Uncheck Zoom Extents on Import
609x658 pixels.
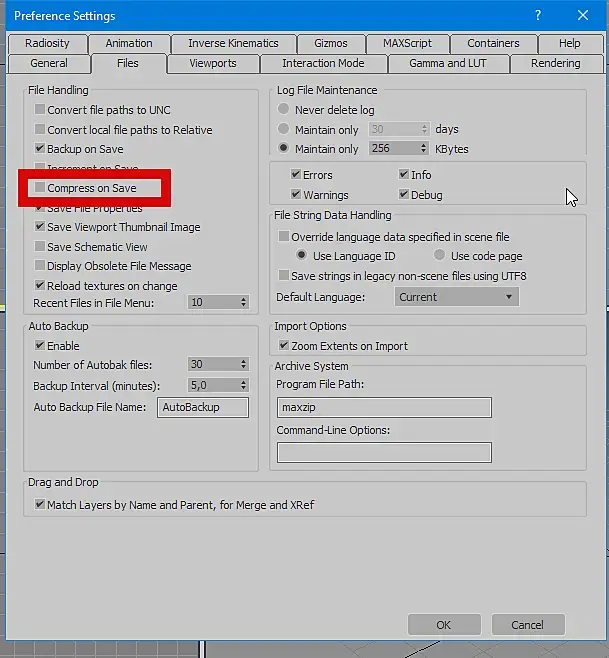tap(284, 345)
